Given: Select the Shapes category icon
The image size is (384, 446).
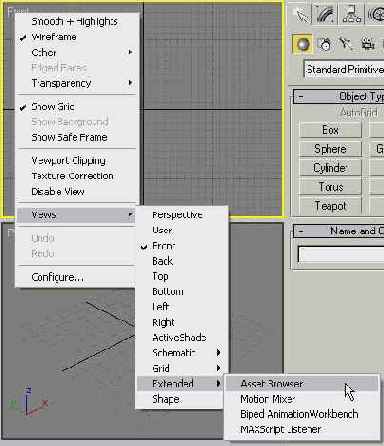Looking at the screenshot, I should pos(325,44).
